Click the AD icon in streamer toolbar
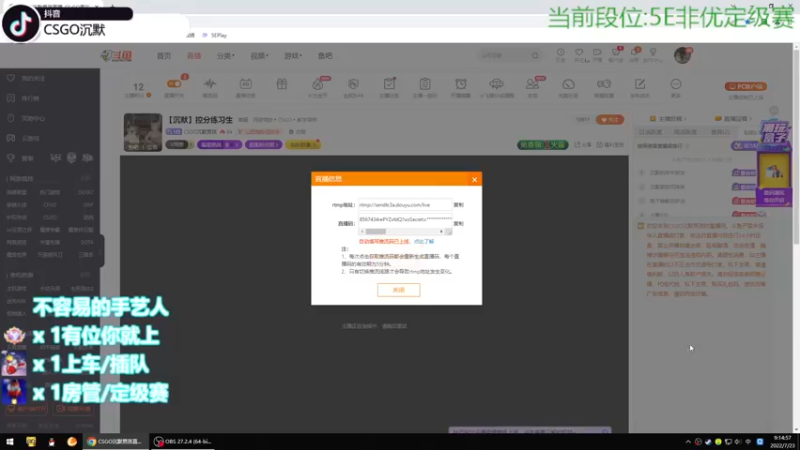This screenshot has width=800, height=450. [245, 84]
